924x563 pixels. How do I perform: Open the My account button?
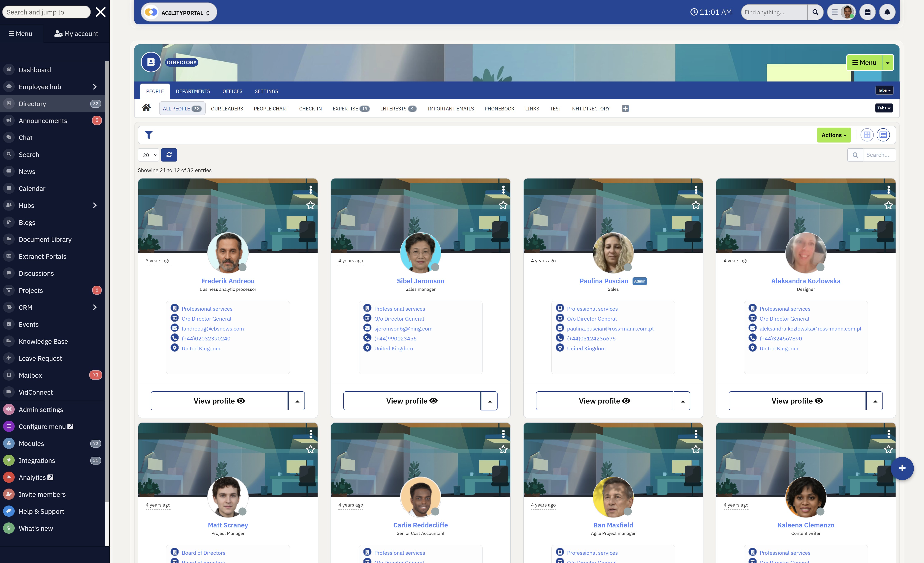(x=76, y=34)
